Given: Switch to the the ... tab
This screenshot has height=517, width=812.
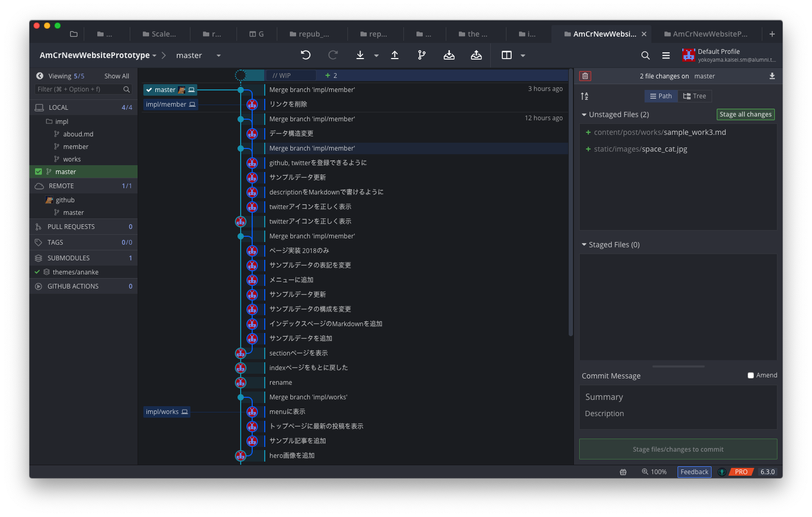Looking at the screenshot, I should point(473,34).
